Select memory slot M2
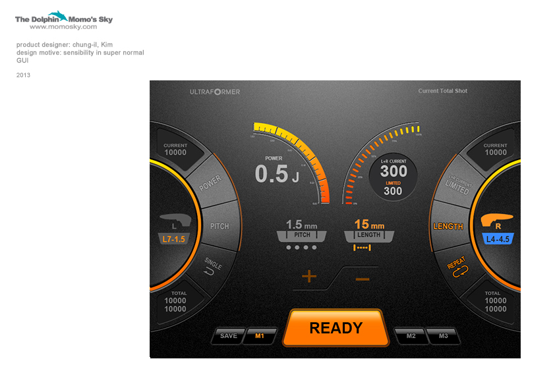The width and height of the screenshot is (555, 392). [411, 336]
